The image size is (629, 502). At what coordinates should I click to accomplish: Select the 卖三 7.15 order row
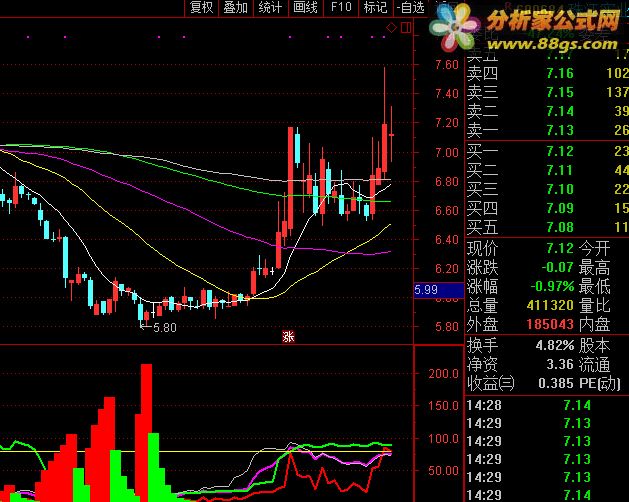click(x=547, y=92)
